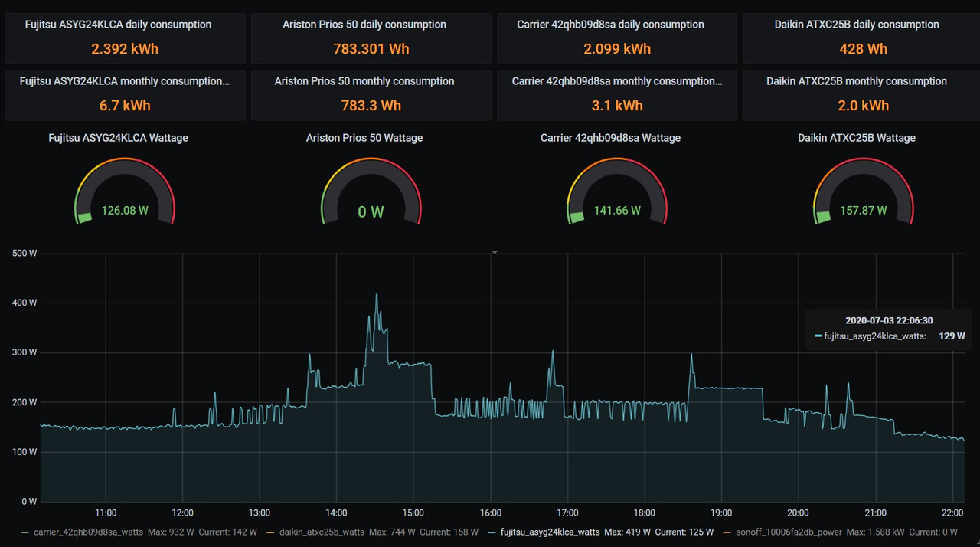The height and width of the screenshot is (547, 980).
Task: Toggle the fujitsu_asyg24klca_watts legend series
Action: tap(550, 532)
